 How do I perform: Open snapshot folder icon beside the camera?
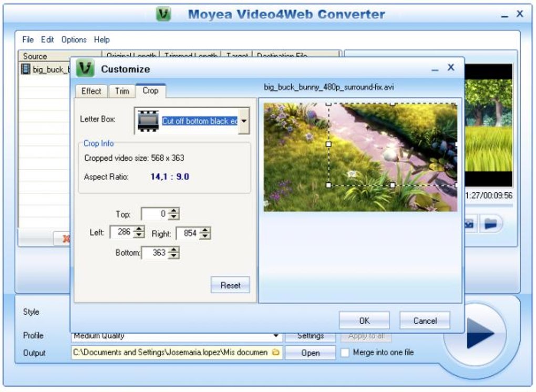(x=490, y=223)
